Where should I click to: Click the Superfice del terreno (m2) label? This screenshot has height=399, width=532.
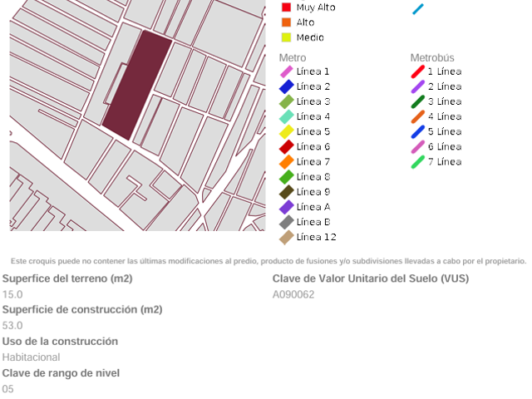67,278
